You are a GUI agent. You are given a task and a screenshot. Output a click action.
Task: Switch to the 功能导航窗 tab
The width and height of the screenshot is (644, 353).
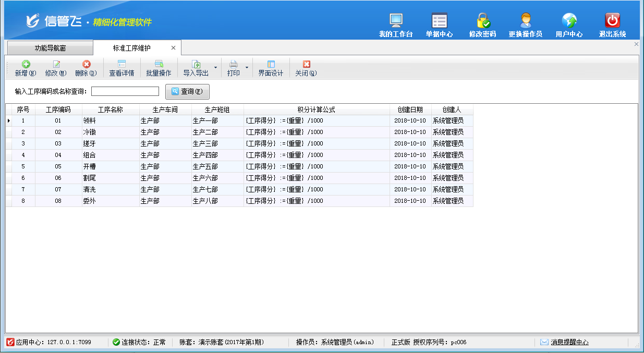click(50, 48)
